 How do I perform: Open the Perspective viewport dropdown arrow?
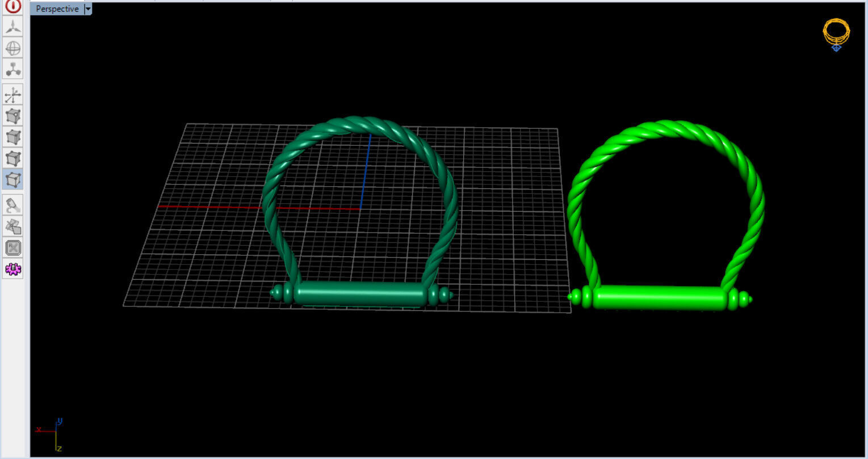(x=88, y=9)
